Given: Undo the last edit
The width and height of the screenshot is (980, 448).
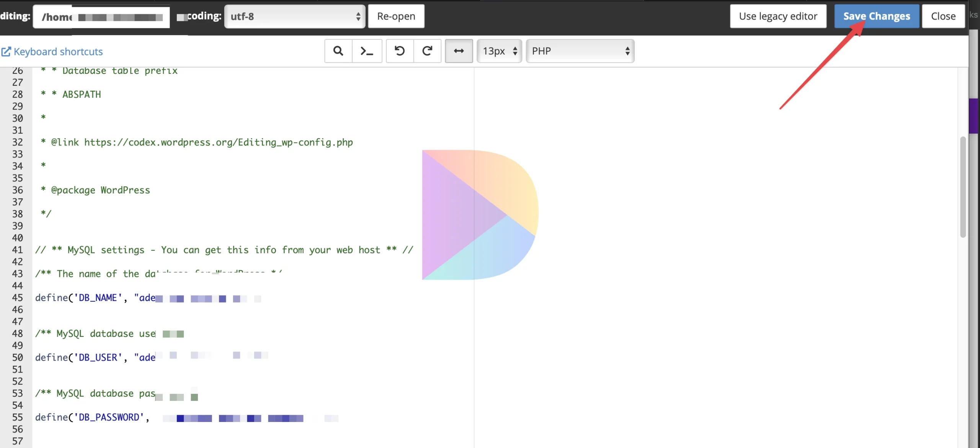Looking at the screenshot, I should coord(400,51).
